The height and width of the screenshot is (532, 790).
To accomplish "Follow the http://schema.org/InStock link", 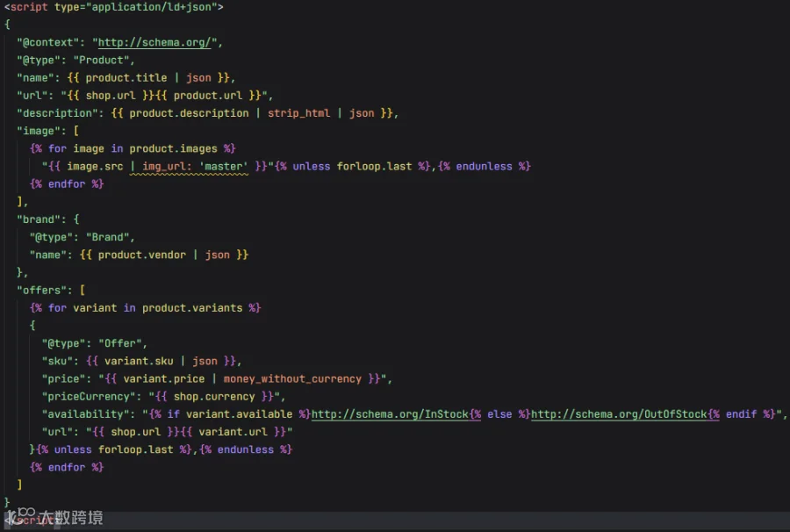I will [390, 414].
